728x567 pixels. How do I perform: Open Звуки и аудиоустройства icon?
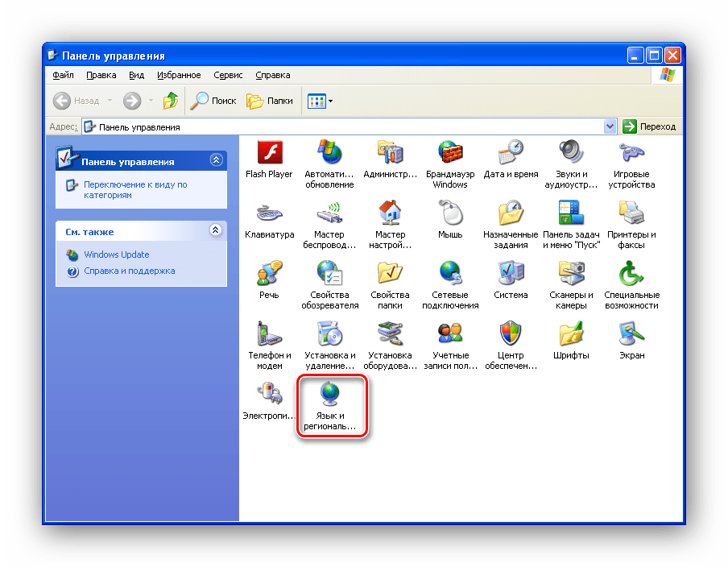571,153
